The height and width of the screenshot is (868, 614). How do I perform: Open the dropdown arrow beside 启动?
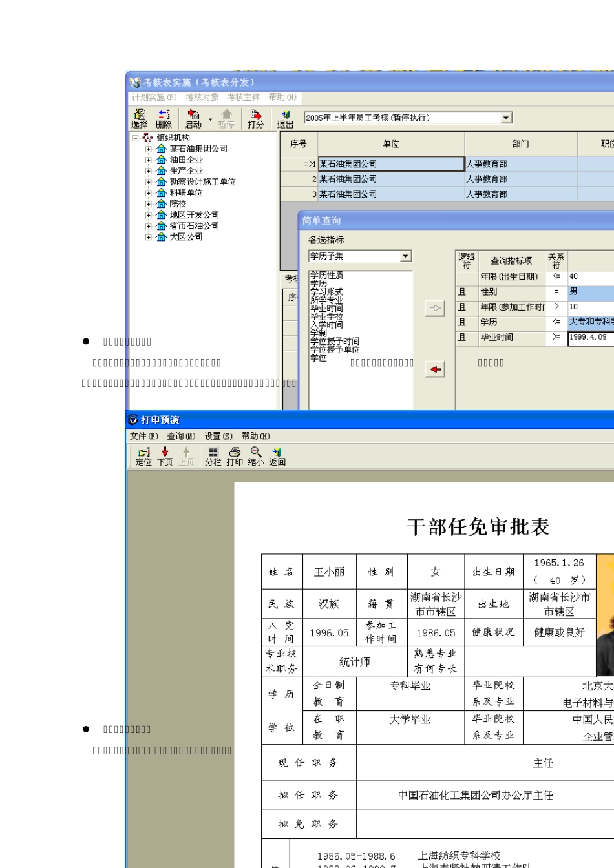pos(210,119)
